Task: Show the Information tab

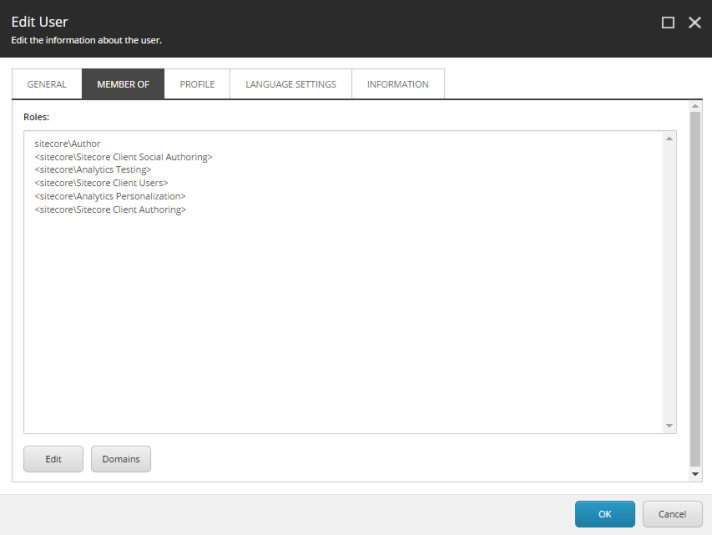Action: point(397,84)
